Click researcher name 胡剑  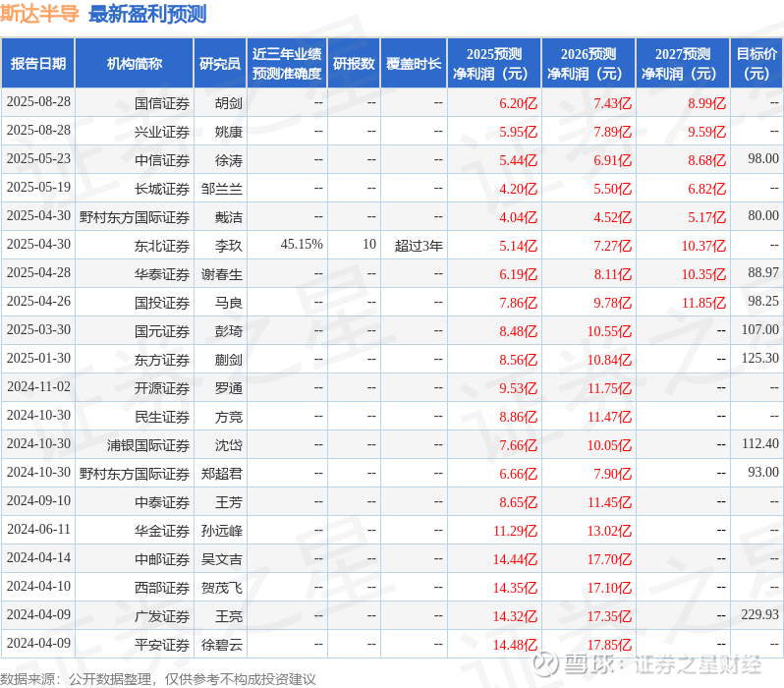(229, 103)
